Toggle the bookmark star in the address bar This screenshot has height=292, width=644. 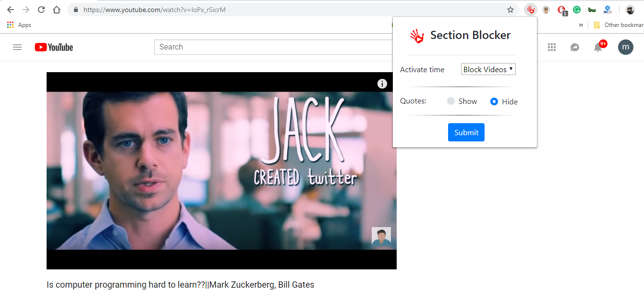(510, 9)
